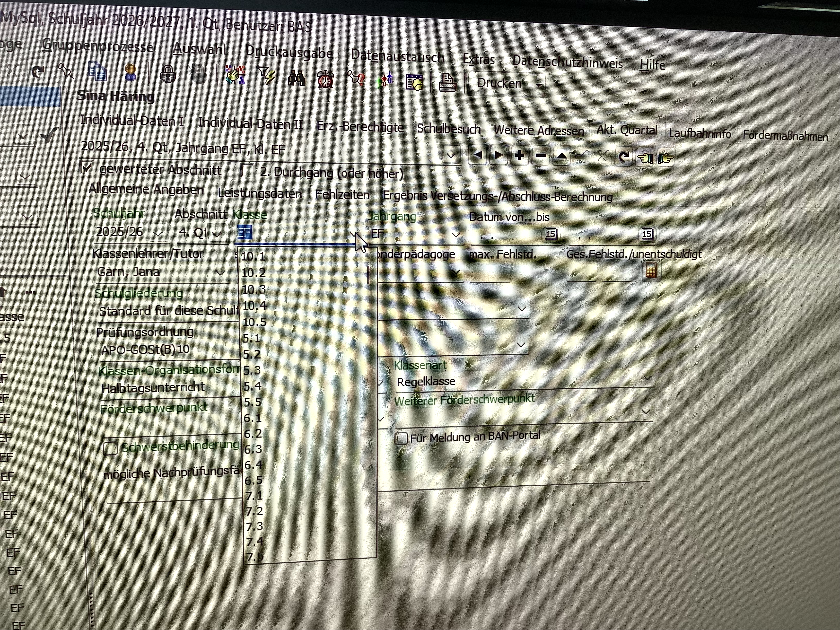Click the person icon in the toolbar
This screenshot has height=630, width=840.
coord(131,73)
